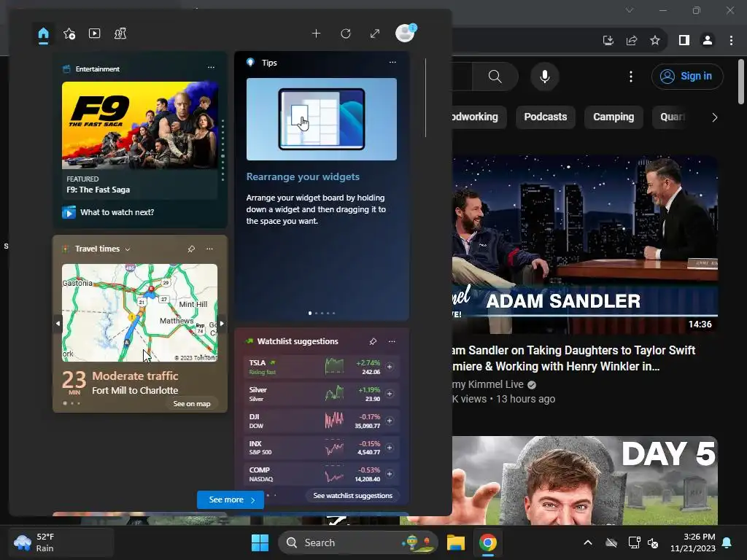This screenshot has height=560, width=747.
Task: Open Chrome side panel icon
Action: [x=684, y=41]
